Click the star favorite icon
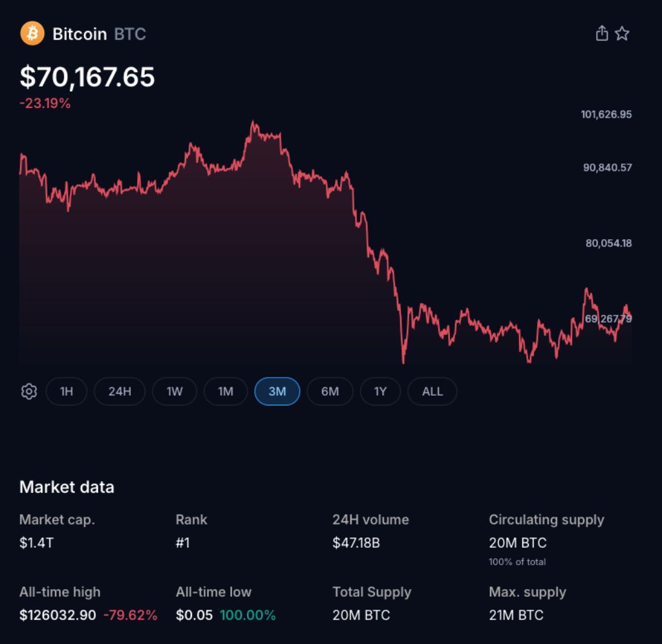Viewport: 662px width, 644px height. [623, 33]
